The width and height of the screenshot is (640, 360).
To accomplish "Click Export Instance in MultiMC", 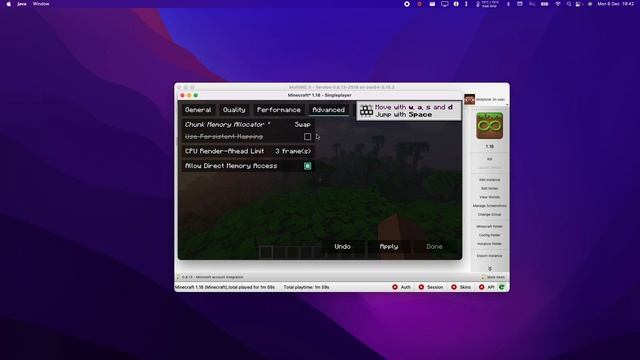I will (x=489, y=256).
